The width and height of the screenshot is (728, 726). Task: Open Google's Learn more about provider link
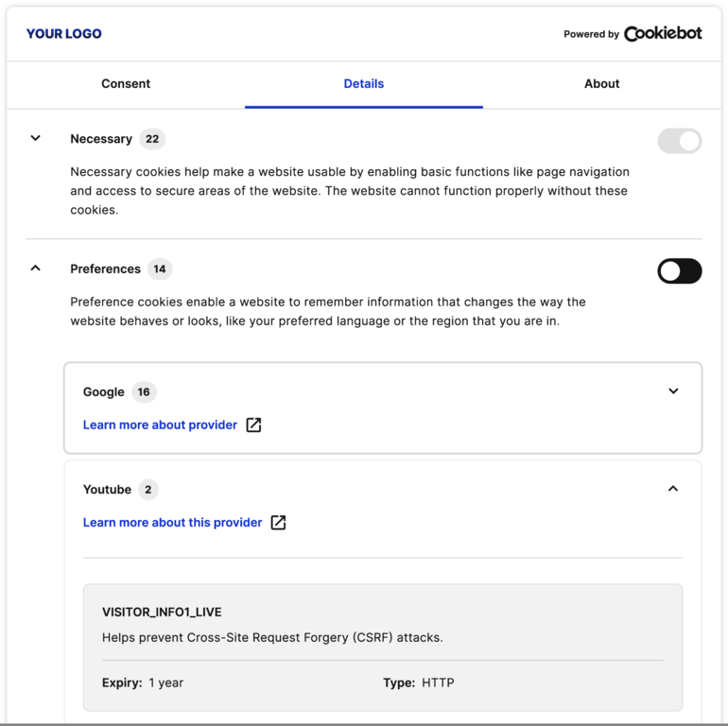tap(160, 425)
